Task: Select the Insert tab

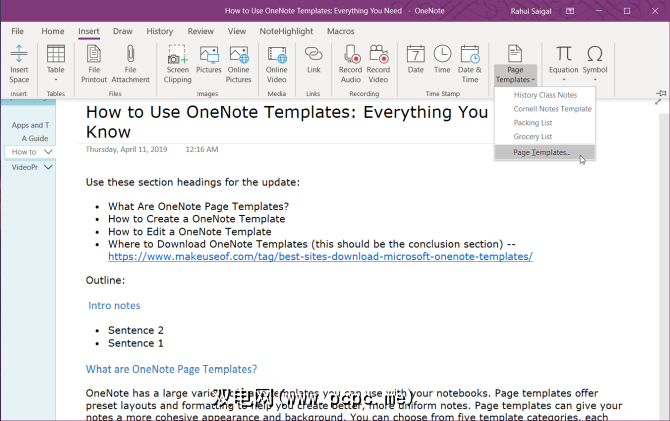Action: 88,31
